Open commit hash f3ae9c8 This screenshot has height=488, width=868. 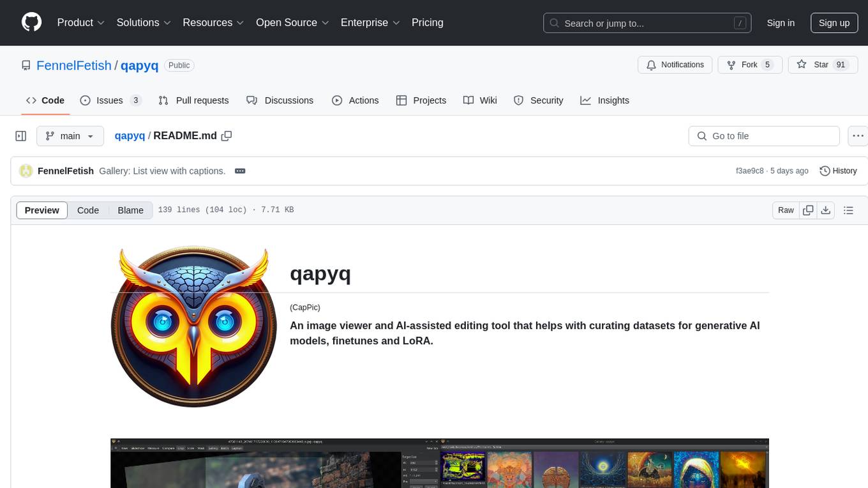coord(750,171)
